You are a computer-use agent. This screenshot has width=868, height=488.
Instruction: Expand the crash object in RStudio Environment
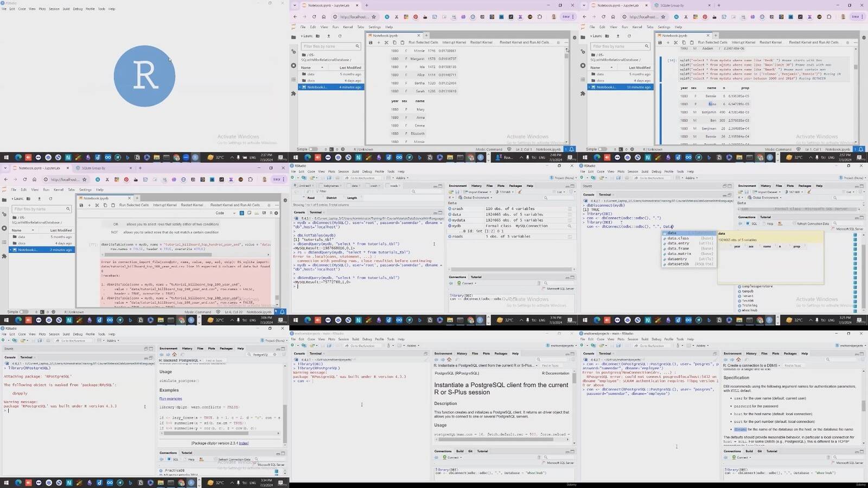click(x=450, y=209)
